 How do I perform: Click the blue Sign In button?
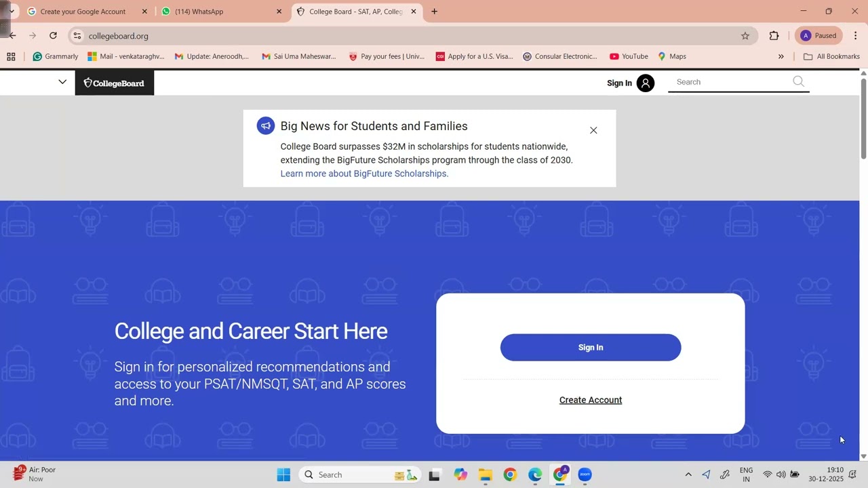pos(591,347)
